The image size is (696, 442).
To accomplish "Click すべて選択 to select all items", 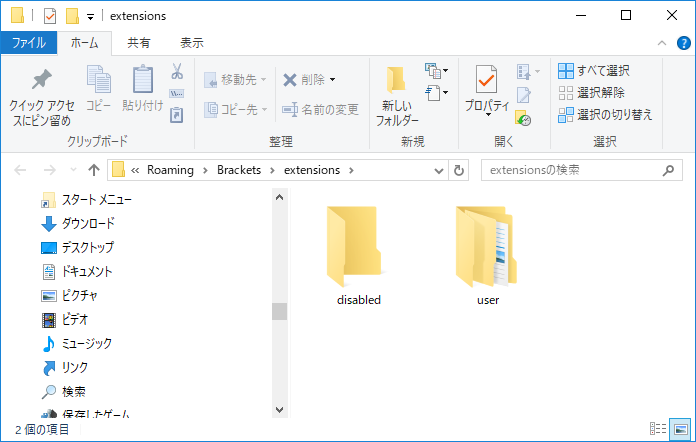I will (x=594, y=71).
